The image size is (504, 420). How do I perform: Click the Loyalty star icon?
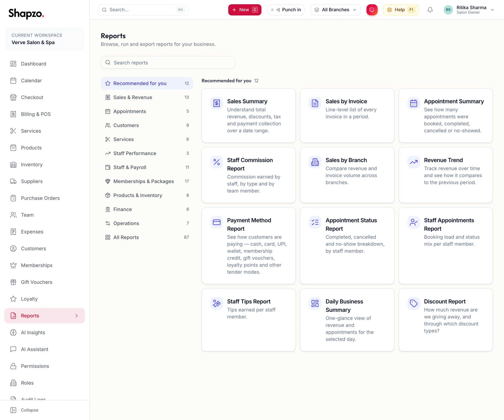tap(13, 299)
